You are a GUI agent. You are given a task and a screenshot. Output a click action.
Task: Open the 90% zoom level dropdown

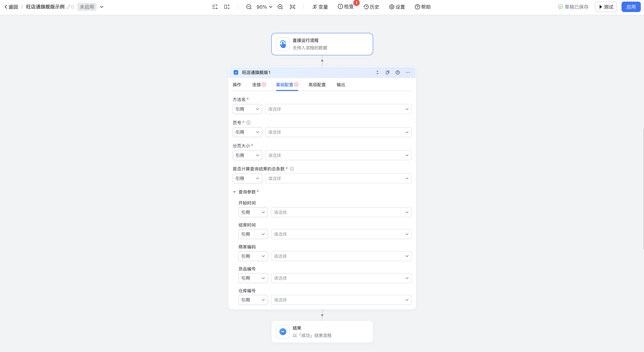point(264,7)
